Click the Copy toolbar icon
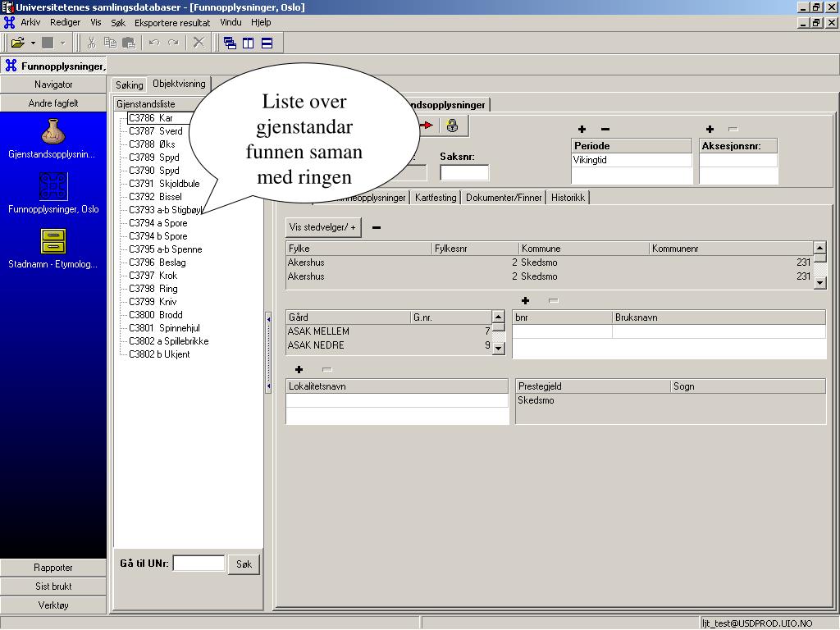 tap(110, 43)
